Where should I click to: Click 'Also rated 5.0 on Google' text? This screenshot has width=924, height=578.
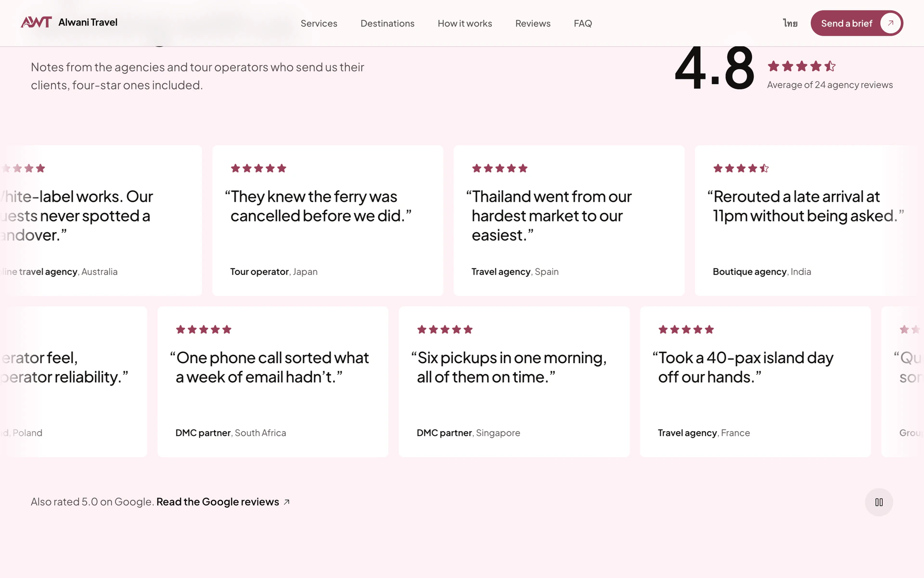92,502
